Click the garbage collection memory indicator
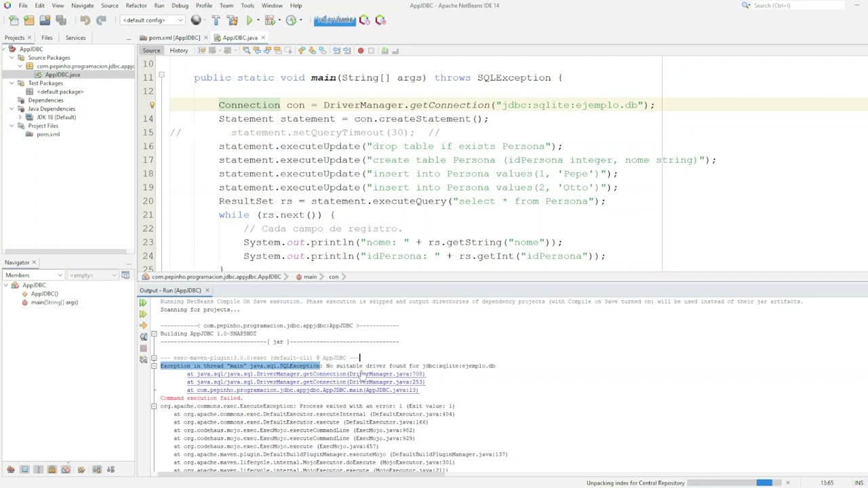868x488 pixels. [335, 20]
